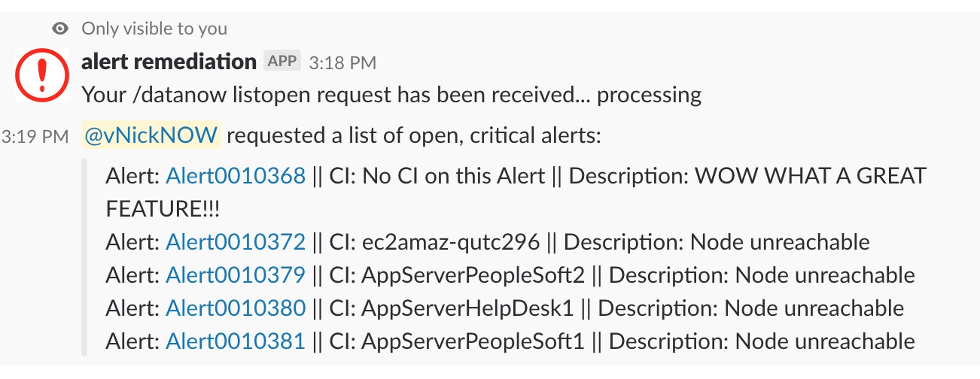Open alert link Alert0010372
This screenshot has width=980, height=379.
click(x=236, y=242)
